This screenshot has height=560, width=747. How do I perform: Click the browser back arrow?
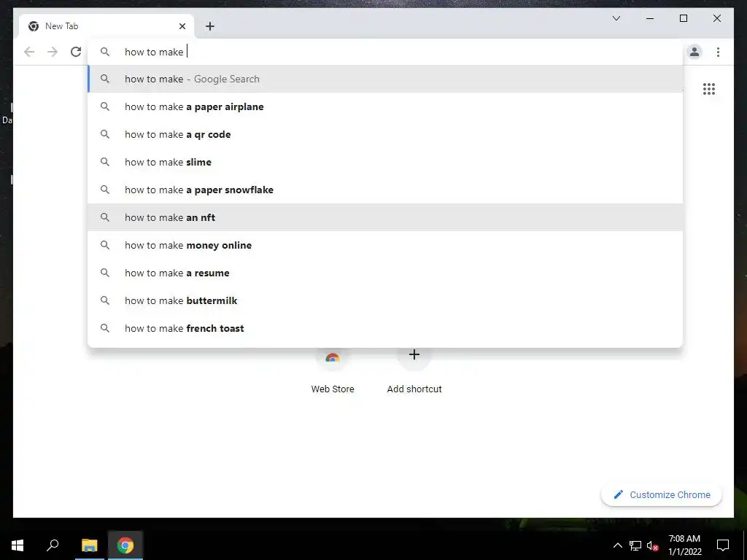(x=29, y=52)
